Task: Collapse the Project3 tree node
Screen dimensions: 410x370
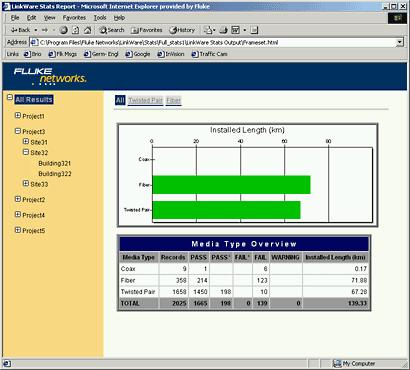Action: (x=18, y=131)
